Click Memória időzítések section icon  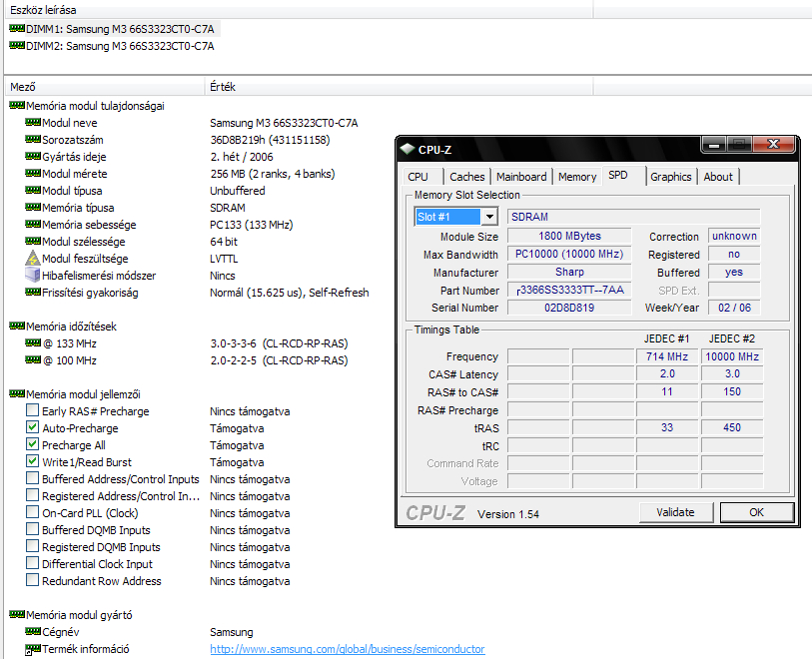pos(17,326)
